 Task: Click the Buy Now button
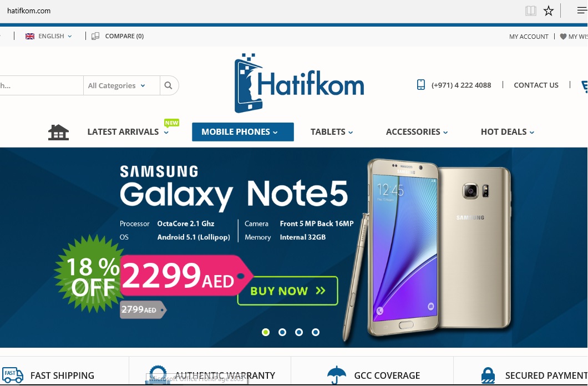coord(288,291)
